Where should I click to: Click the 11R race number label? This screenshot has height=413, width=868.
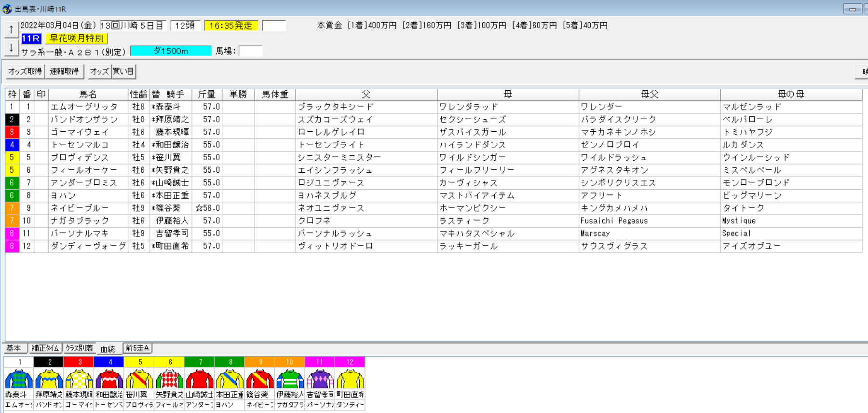coord(31,39)
